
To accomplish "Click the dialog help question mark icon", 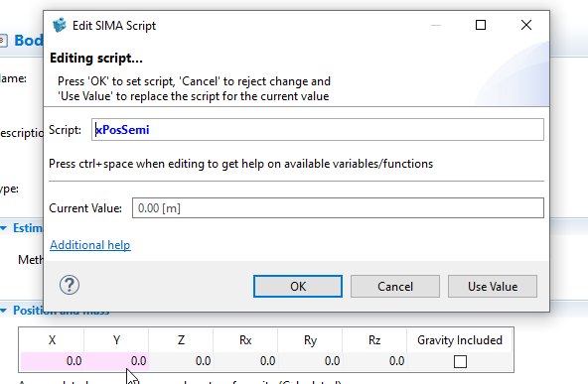I will click(70, 285).
